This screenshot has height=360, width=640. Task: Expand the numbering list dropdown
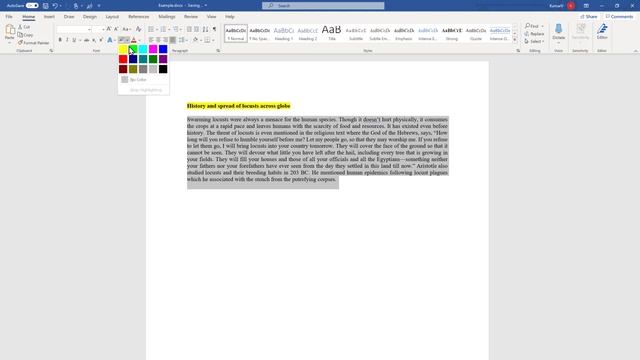pyautogui.click(x=169, y=29)
